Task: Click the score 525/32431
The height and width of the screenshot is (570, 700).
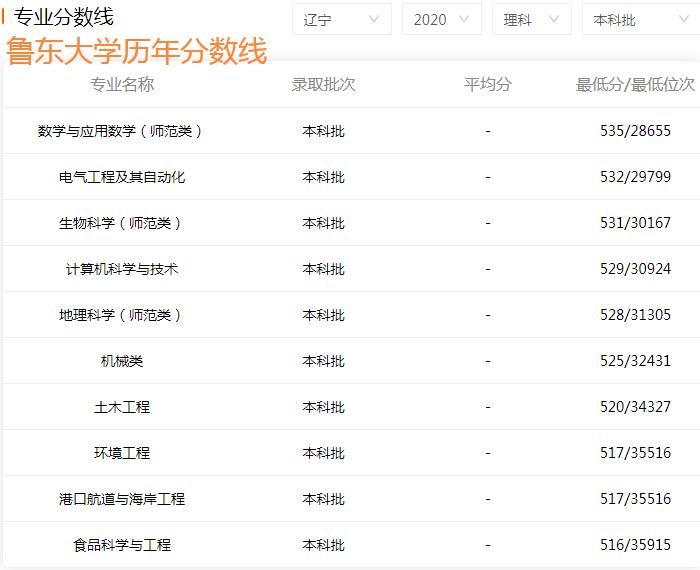Action: tap(635, 361)
